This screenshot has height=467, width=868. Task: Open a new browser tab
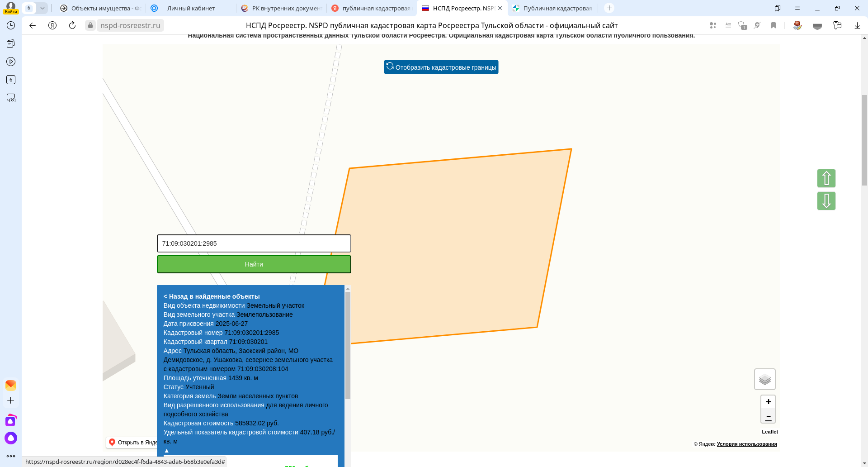point(609,8)
